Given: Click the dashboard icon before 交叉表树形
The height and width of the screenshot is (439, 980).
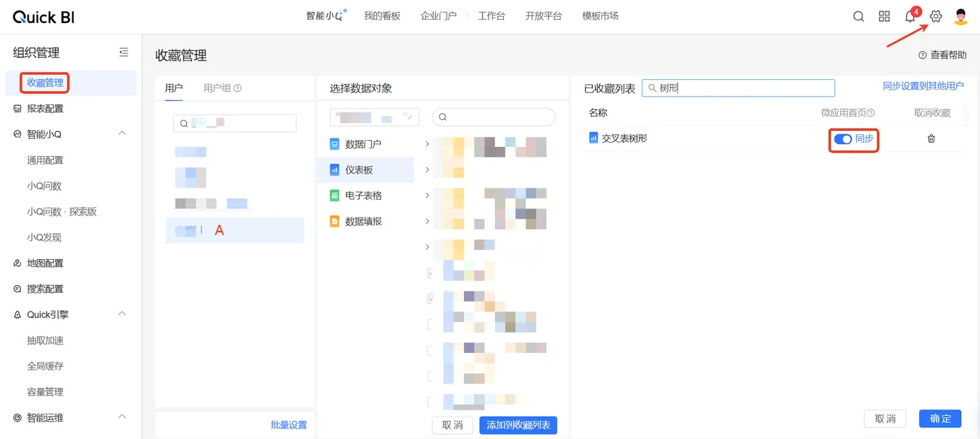Looking at the screenshot, I should click(594, 139).
